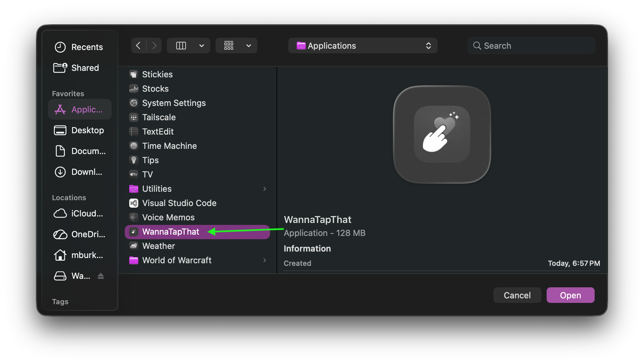Click the Weather app icon

click(x=134, y=246)
